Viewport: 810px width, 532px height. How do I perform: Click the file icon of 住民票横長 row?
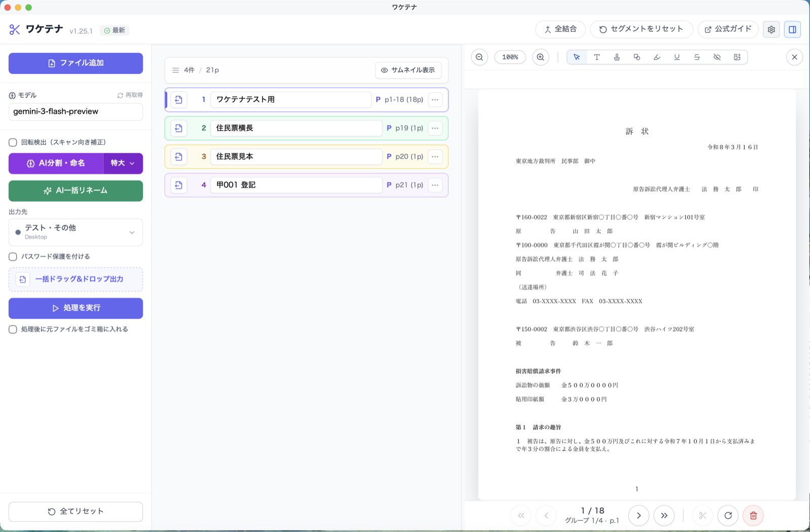pos(179,128)
